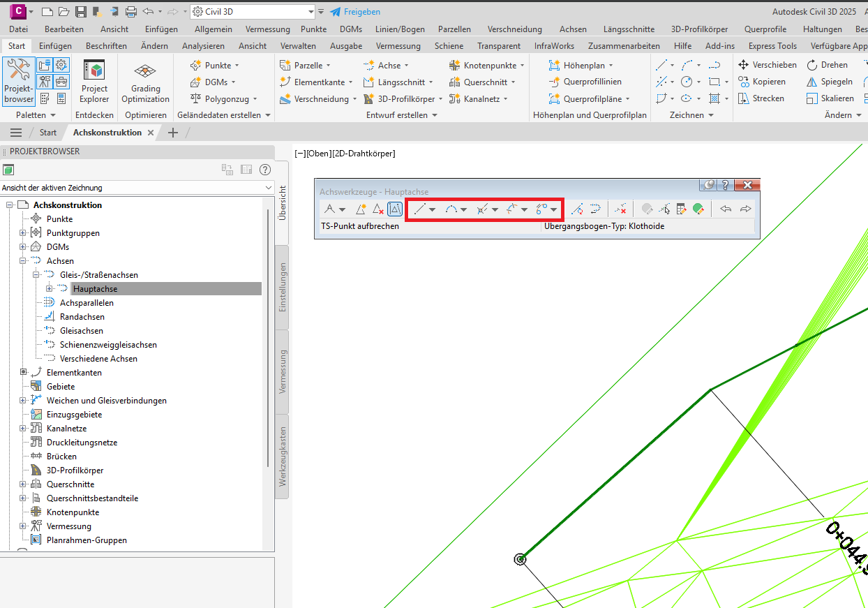Viewport: 868px width, 608px height.
Task: Open the Datei menu
Action: pyautogui.click(x=19, y=29)
